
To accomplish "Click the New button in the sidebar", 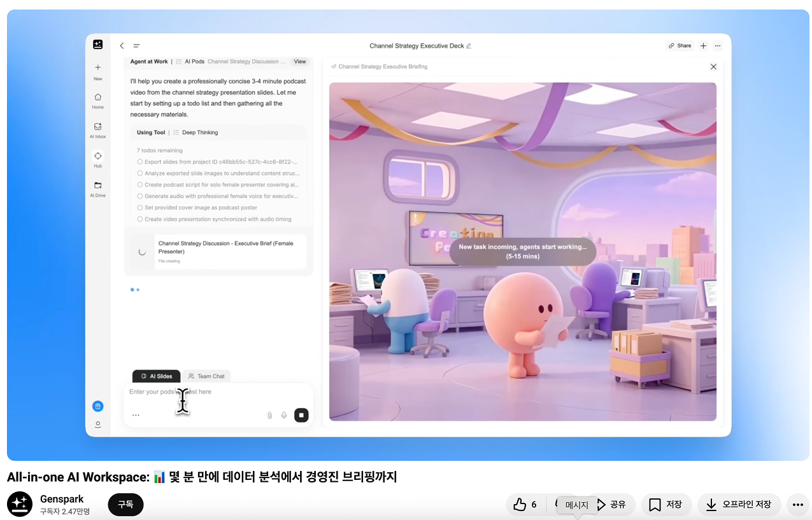I will click(97, 71).
